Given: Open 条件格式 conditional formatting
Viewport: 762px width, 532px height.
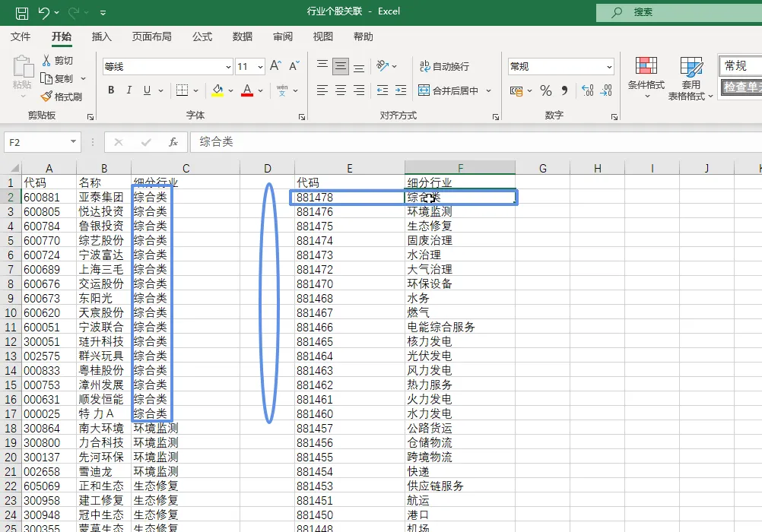Looking at the screenshot, I should pyautogui.click(x=646, y=78).
